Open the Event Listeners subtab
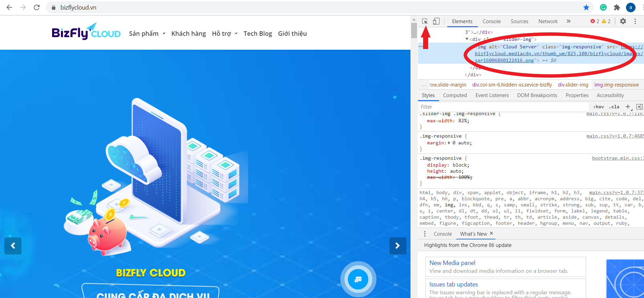 (x=492, y=95)
